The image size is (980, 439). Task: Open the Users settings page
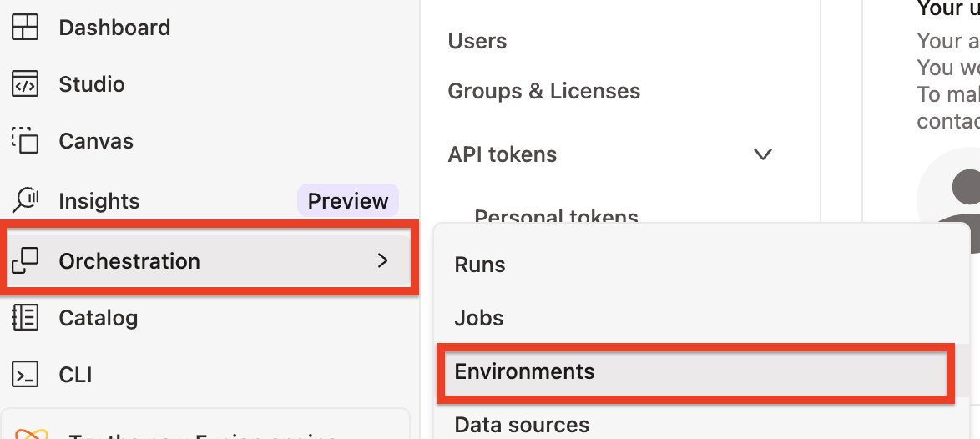point(477,41)
